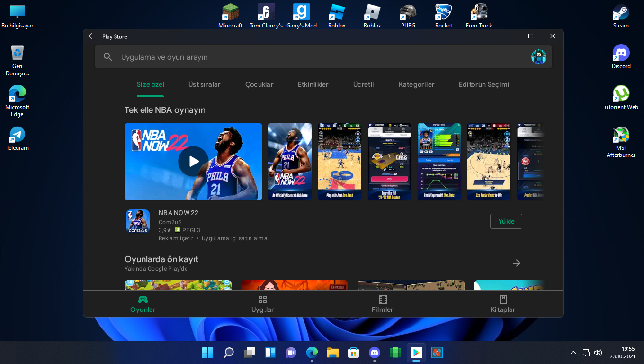The height and width of the screenshot is (364, 644).
Task: Open the 'An Officially Licensed NBA Game' screenshot
Action: tap(290, 162)
